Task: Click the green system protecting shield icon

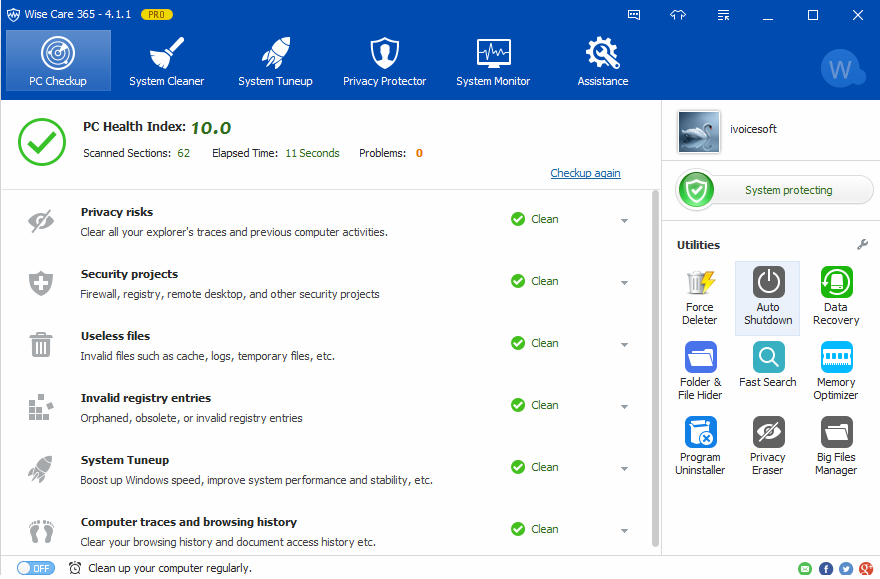Action: point(696,190)
